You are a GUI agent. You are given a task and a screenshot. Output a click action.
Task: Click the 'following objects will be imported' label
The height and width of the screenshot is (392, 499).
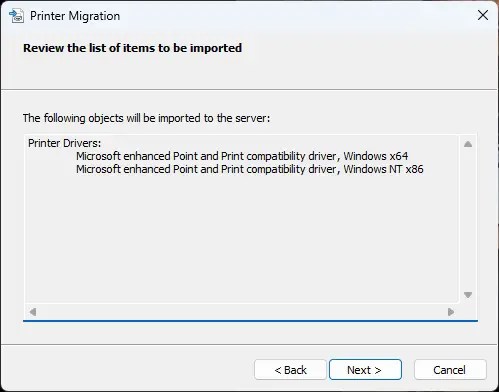146,118
